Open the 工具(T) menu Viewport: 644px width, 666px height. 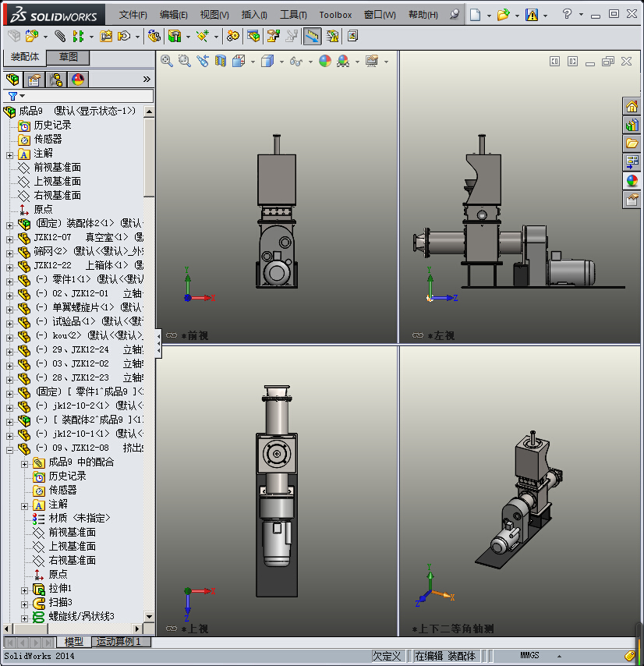pos(293,15)
